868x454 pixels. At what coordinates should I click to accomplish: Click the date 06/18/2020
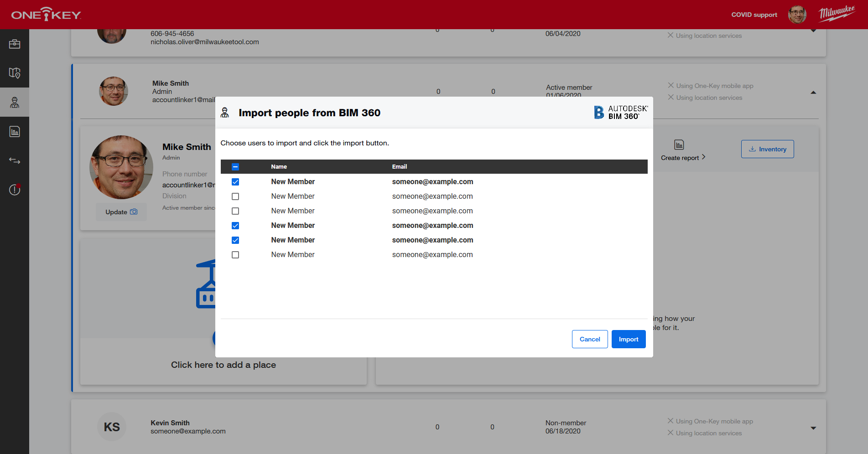[x=563, y=431]
